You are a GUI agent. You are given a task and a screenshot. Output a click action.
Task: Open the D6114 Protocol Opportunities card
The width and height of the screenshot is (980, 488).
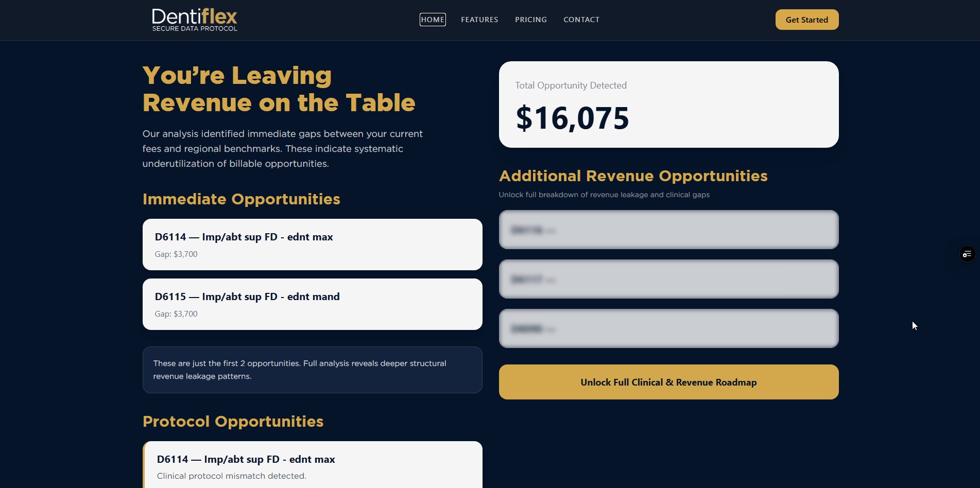313,465
